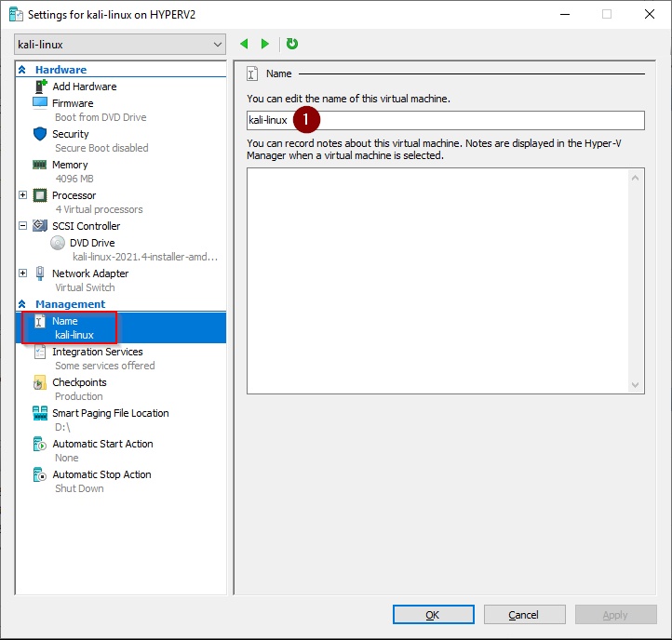672x640 pixels.
Task: Click the green refresh icon
Action: [292, 44]
